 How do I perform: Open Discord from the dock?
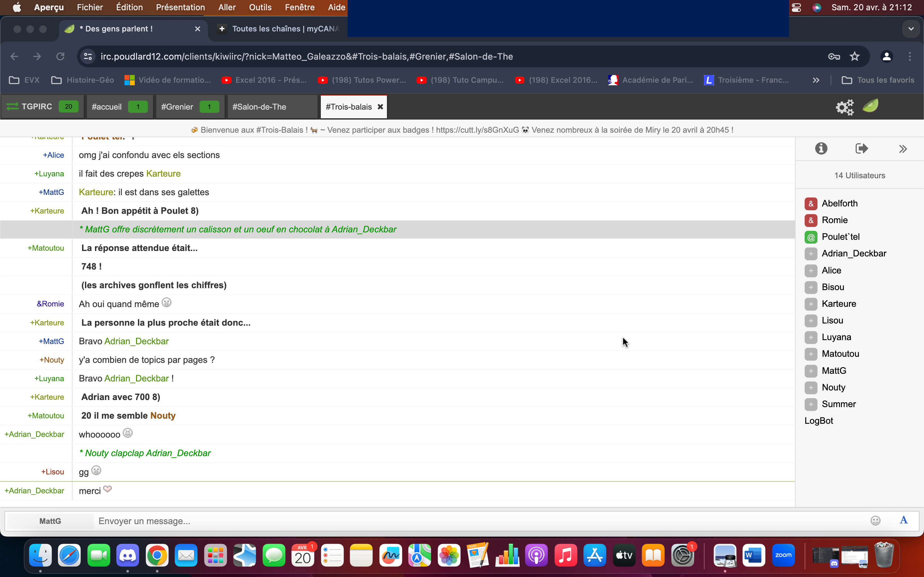(x=127, y=555)
